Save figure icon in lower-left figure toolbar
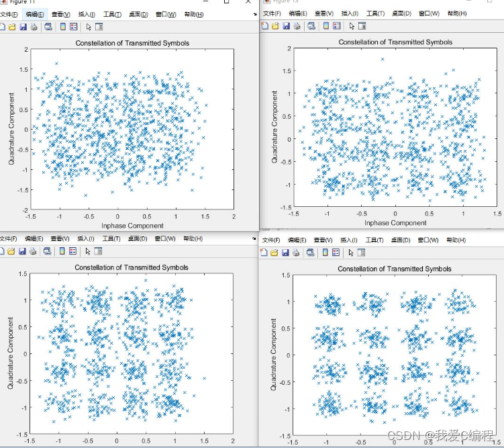 point(22,251)
